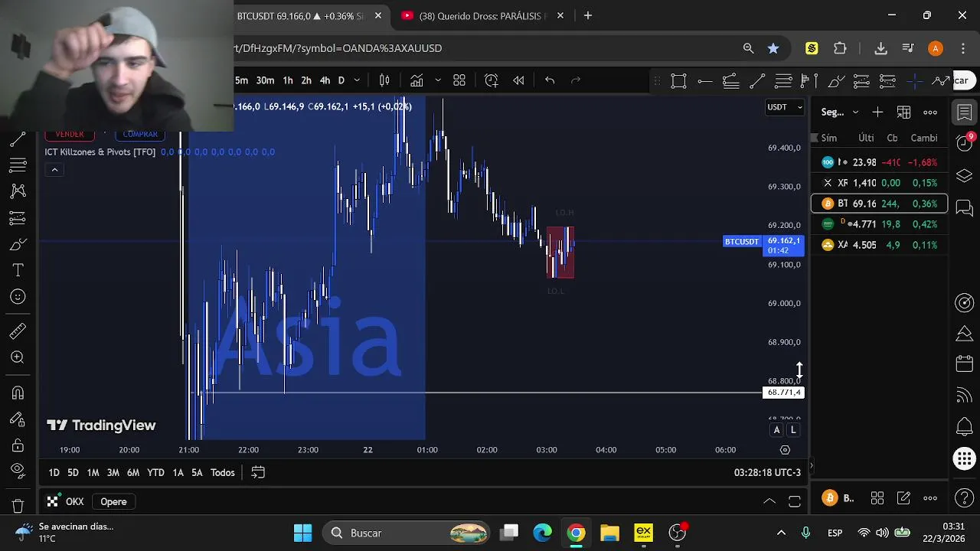The image size is (980, 551).
Task: Select the 1D date range
Action: pos(54,473)
